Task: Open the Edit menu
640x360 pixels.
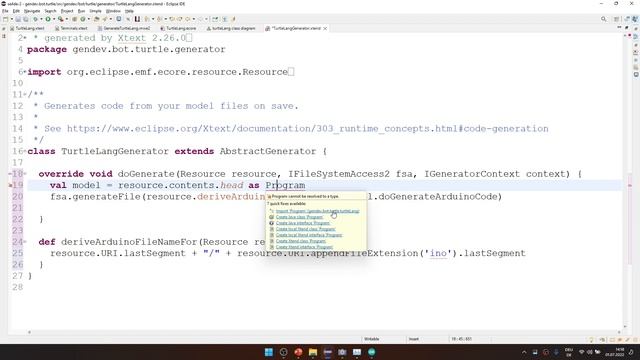Action: tap(16, 11)
